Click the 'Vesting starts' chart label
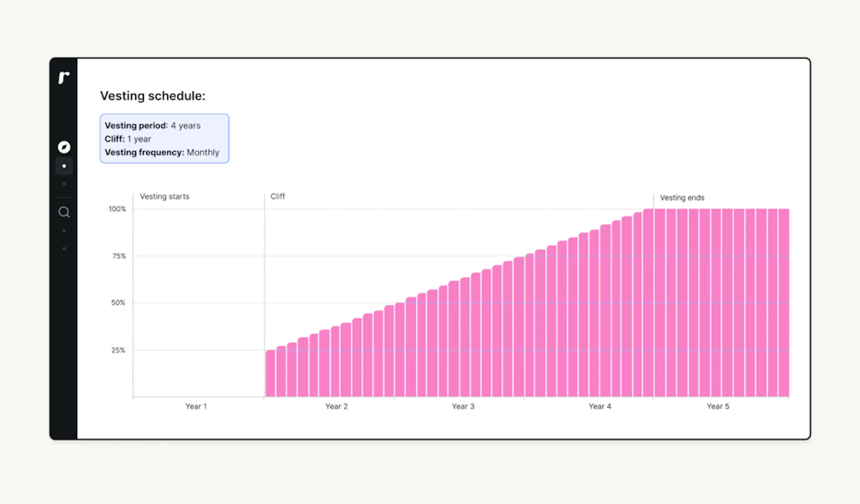The height and width of the screenshot is (504, 860). point(164,197)
